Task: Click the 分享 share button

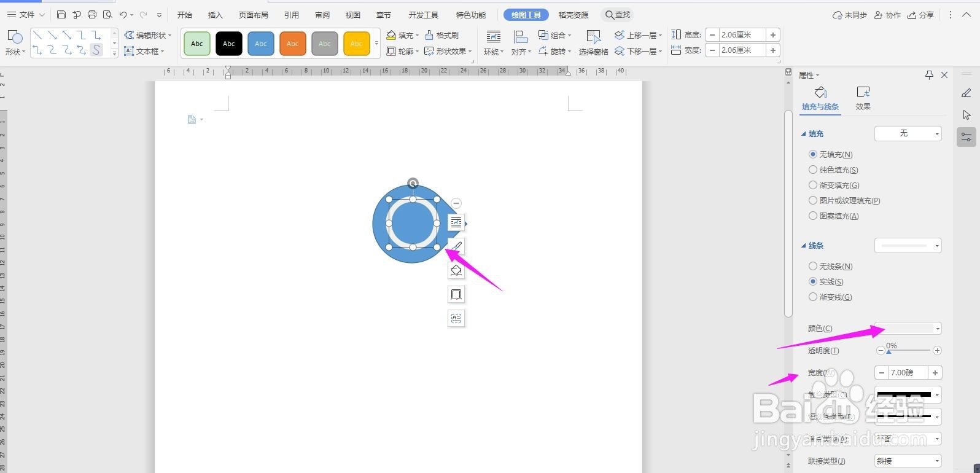Action: 921,15
